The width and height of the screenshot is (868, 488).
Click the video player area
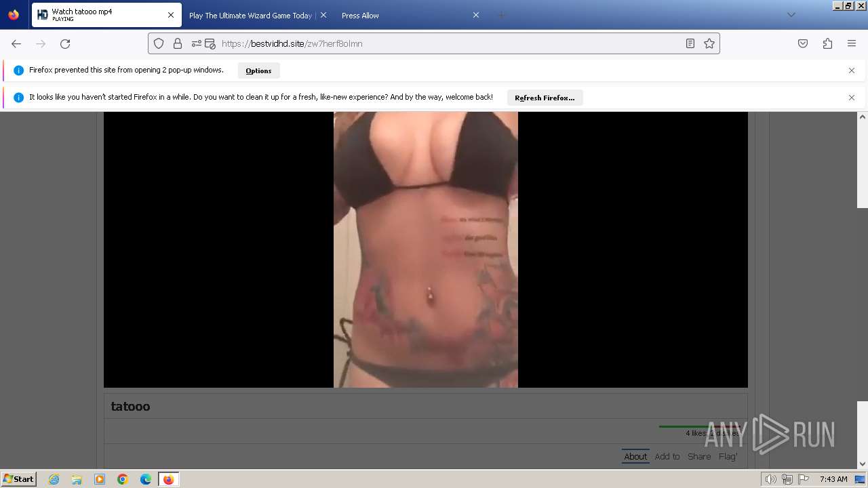pyautogui.click(x=426, y=249)
